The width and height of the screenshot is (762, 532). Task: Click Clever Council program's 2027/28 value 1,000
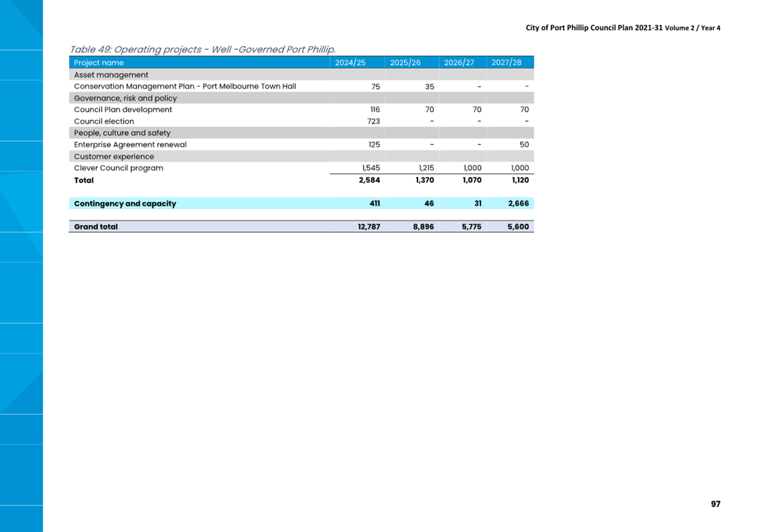[520, 168]
